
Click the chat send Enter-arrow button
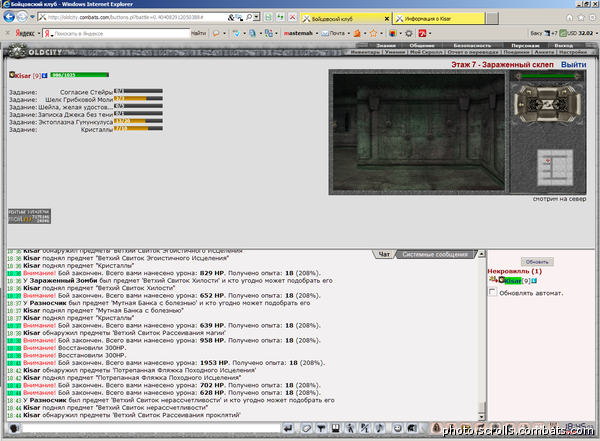click(288, 428)
